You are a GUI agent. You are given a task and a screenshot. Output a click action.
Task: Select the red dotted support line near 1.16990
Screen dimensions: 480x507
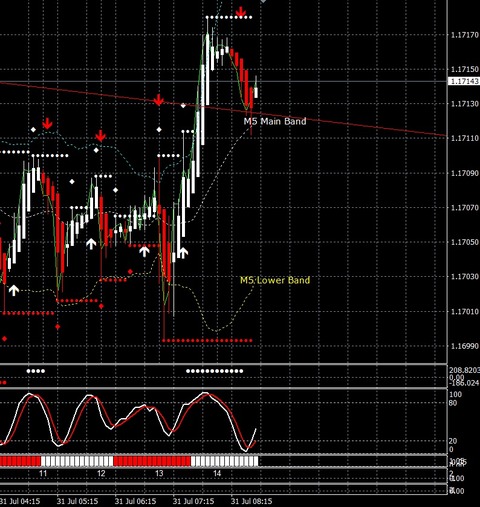[207, 341]
